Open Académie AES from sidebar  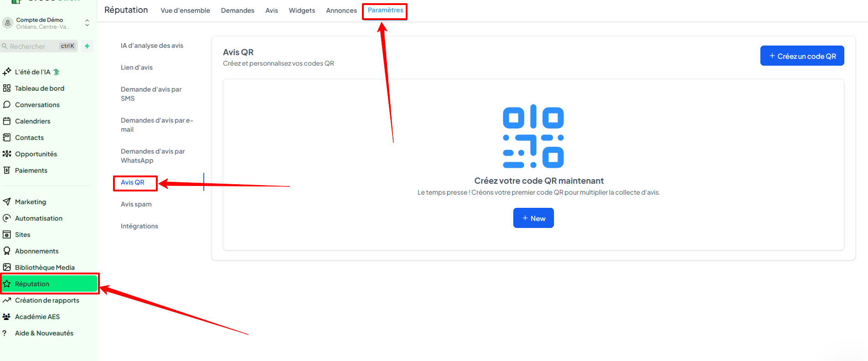(37, 317)
